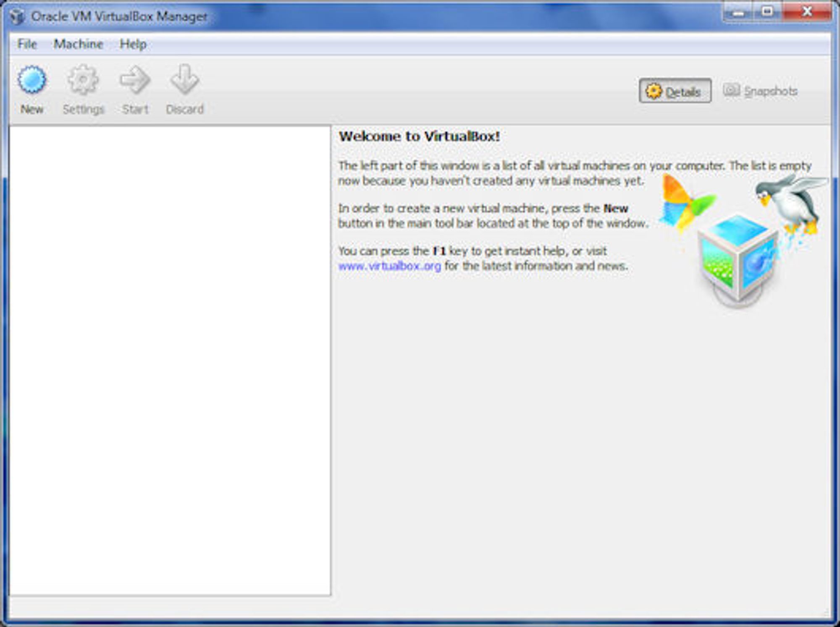Click the window resize grip corner

826,614
